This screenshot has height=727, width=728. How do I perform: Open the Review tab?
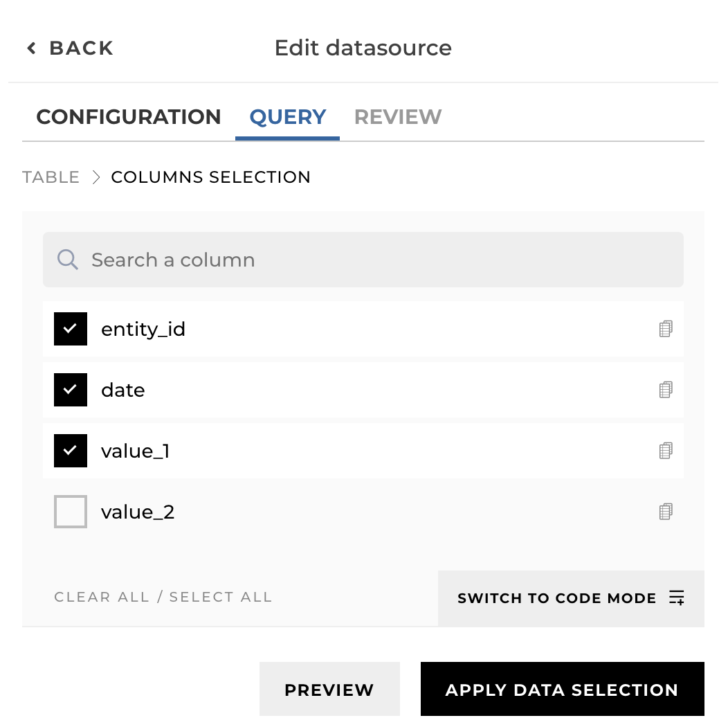pyautogui.click(x=398, y=117)
